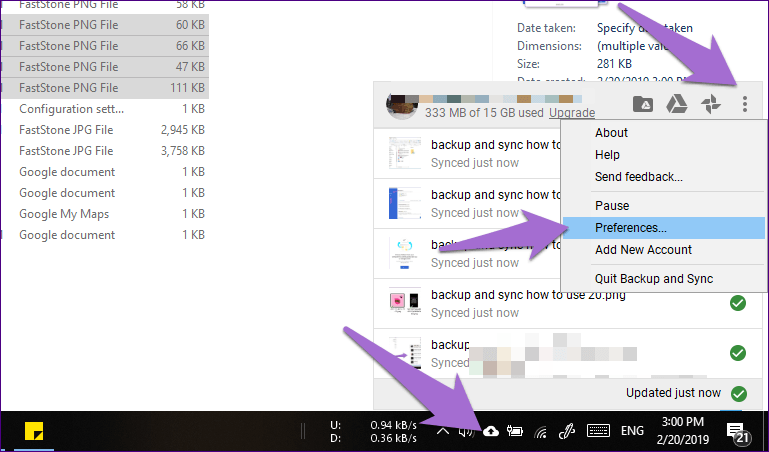Open the Google Drive folder icon
Viewport: 769px width, 452px height.
(642, 104)
